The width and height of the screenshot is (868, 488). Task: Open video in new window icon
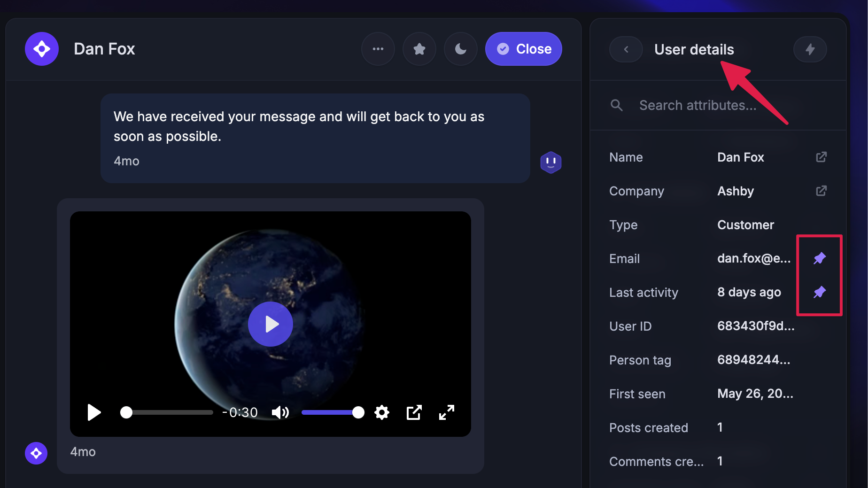[414, 412]
